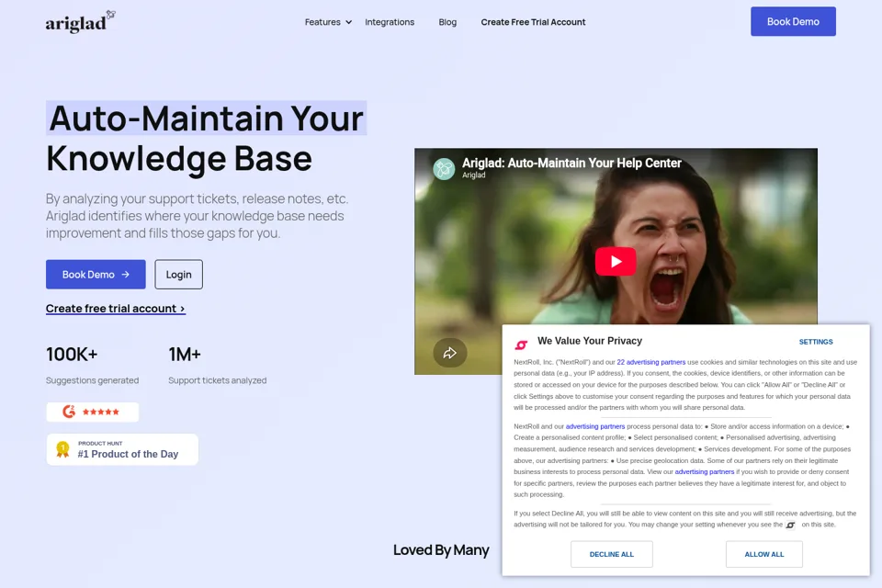Open privacy Settings in the consent dialog

click(x=816, y=342)
